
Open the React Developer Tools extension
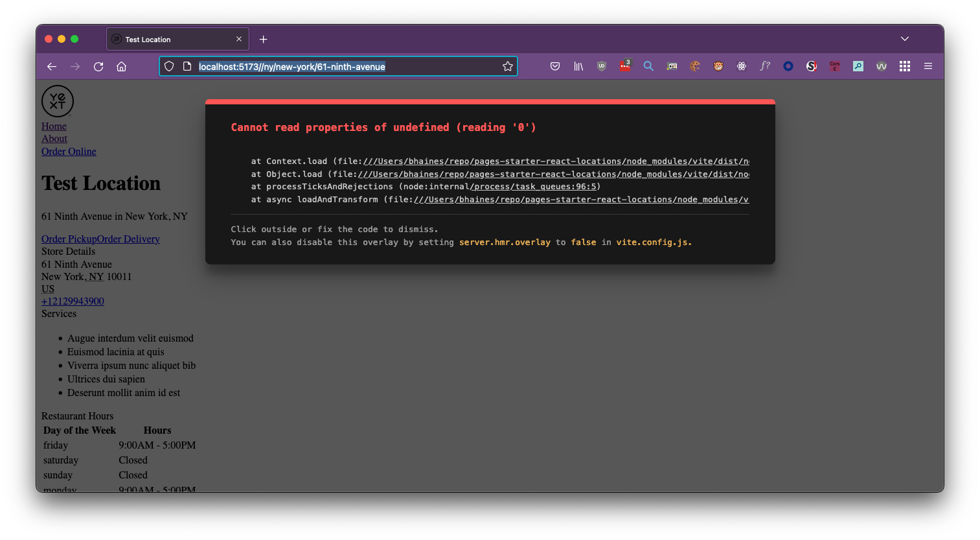pos(742,65)
